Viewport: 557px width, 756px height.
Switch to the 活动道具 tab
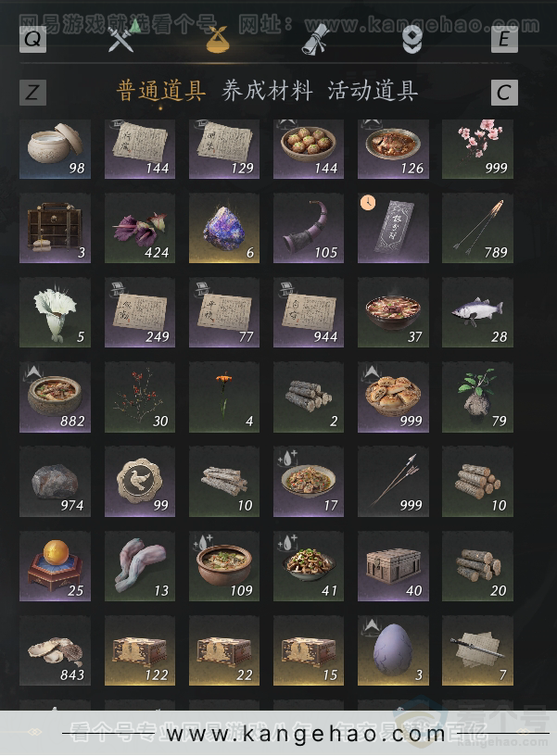pyautogui.click(x=373, y=91)
